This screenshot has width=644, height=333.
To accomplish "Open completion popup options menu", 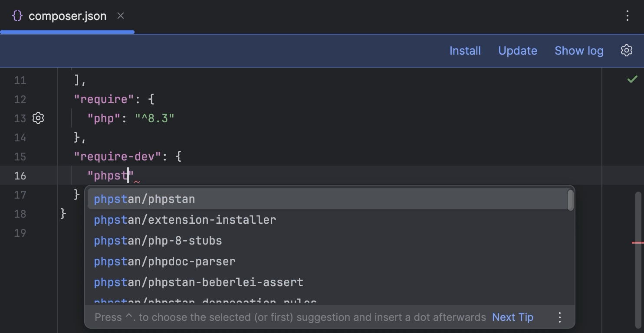I will [560, 317].
